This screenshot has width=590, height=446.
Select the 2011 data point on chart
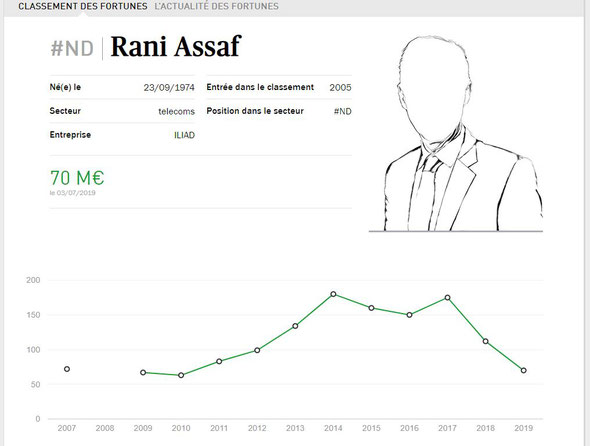click(x=219, y=361)
